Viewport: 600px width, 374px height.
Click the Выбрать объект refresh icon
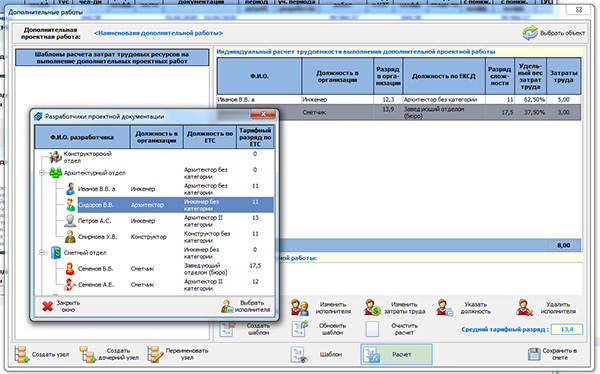530,33
